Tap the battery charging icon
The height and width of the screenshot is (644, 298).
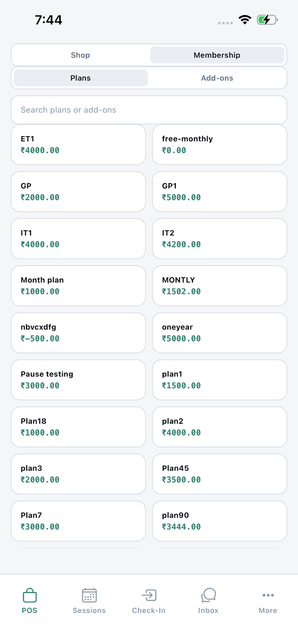[267, 20]
